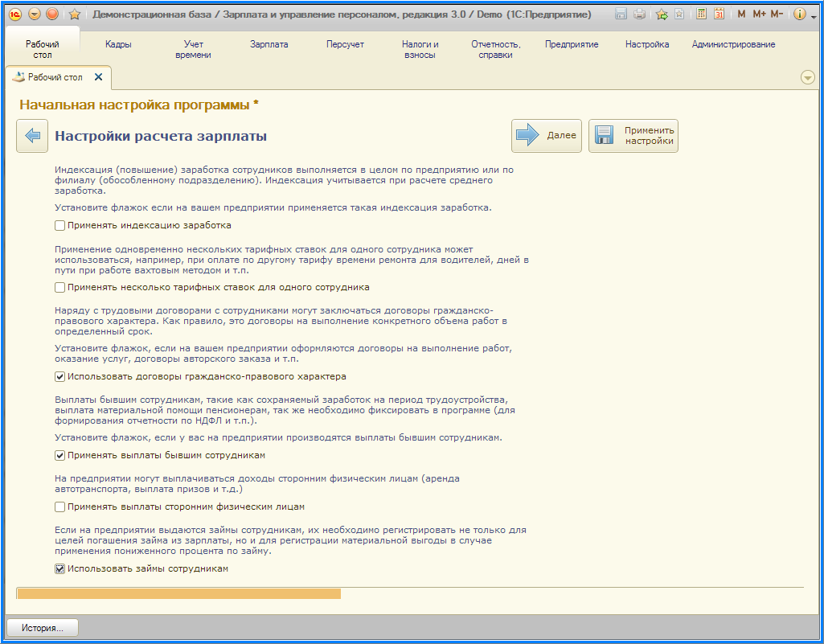Screen dimensions: 824x644
Task: Switch to the 'Кадры' section
Action: pos(118,45)
